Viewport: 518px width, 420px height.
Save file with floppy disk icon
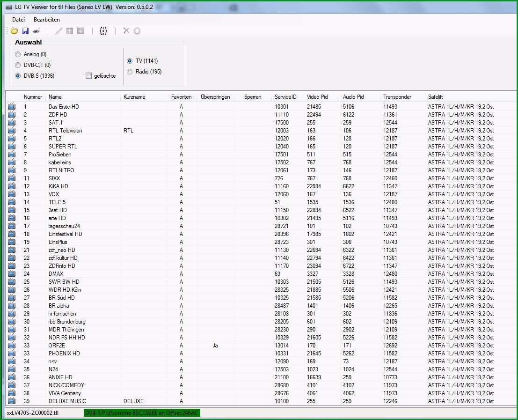pos(25,31)
